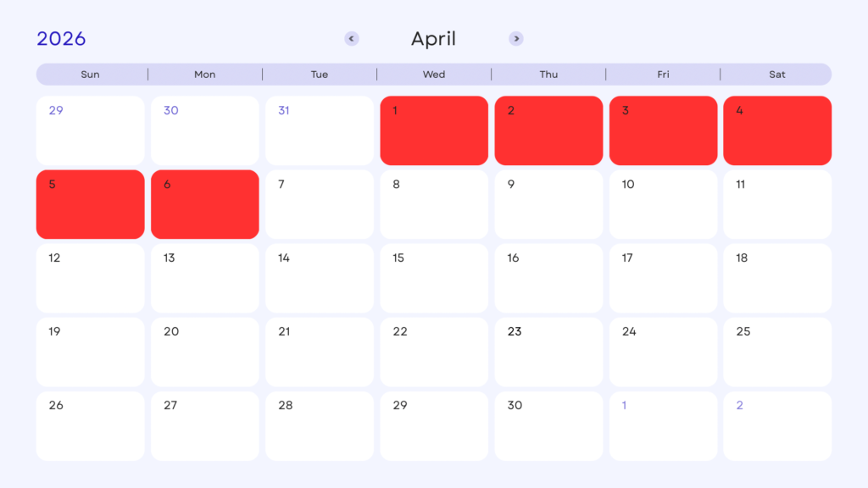Viewport: 868px width, 488px height.
Task: Select the bolded April 23 date
Action: click(548, 352)
